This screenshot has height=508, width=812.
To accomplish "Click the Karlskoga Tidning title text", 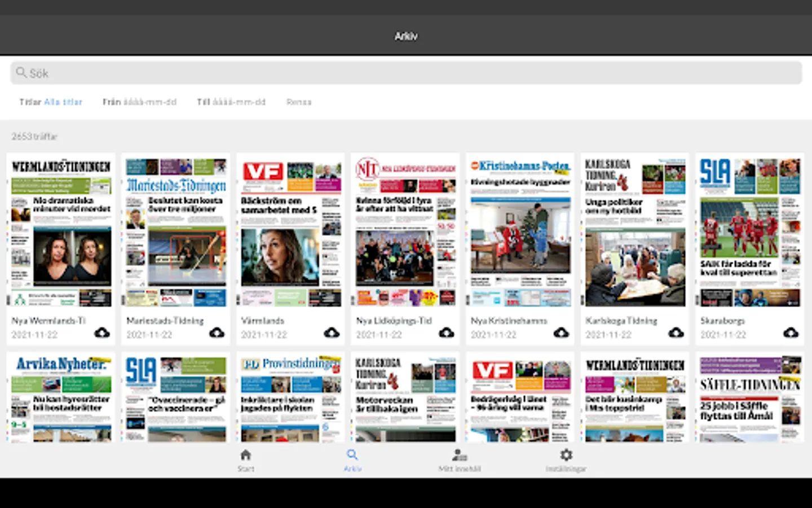I will (621, 321).
